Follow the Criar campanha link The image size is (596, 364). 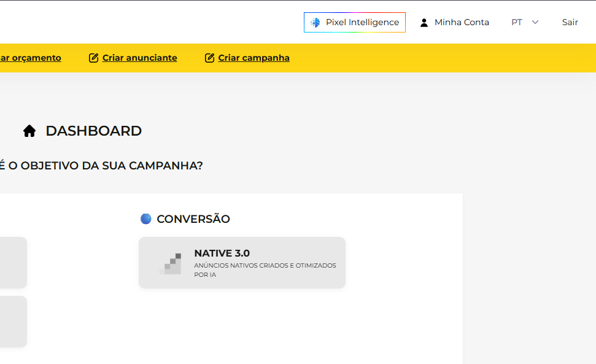(253, 58)
